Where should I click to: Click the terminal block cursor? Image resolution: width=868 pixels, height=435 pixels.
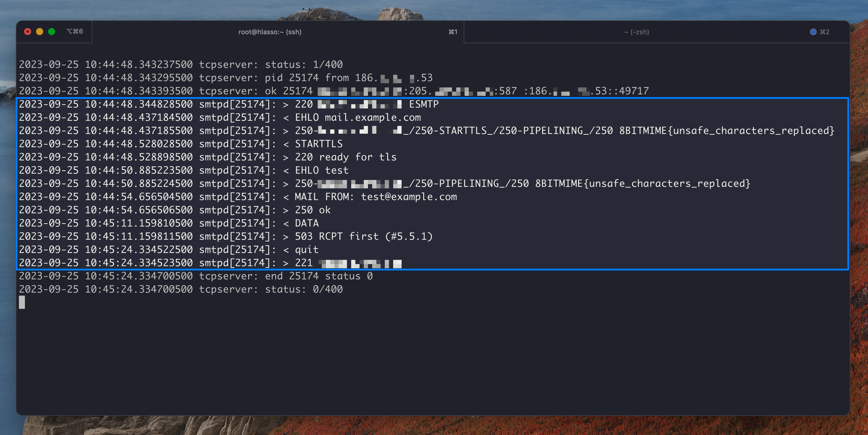tap(22, 302)
